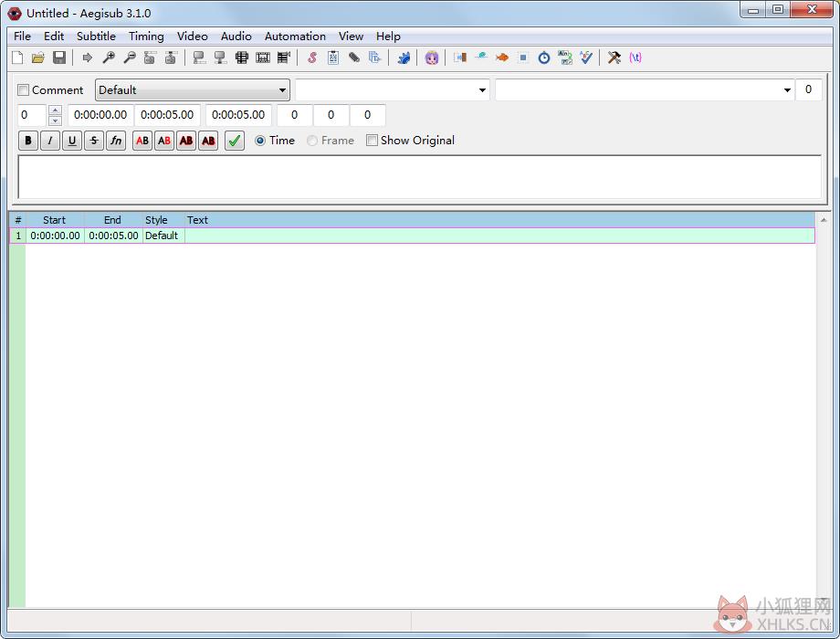Open the Audio menu
This screenshot has height=639, width=840.
pos(236,36)
